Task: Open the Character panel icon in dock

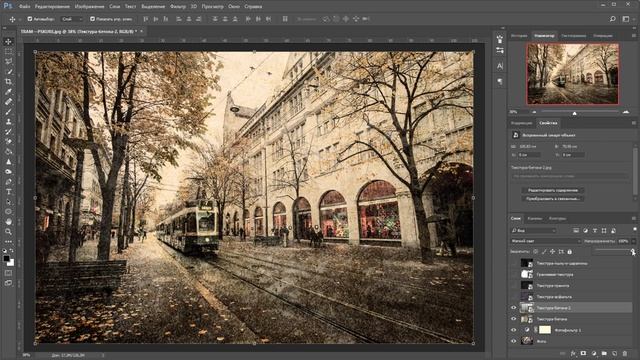Action: 500,66
